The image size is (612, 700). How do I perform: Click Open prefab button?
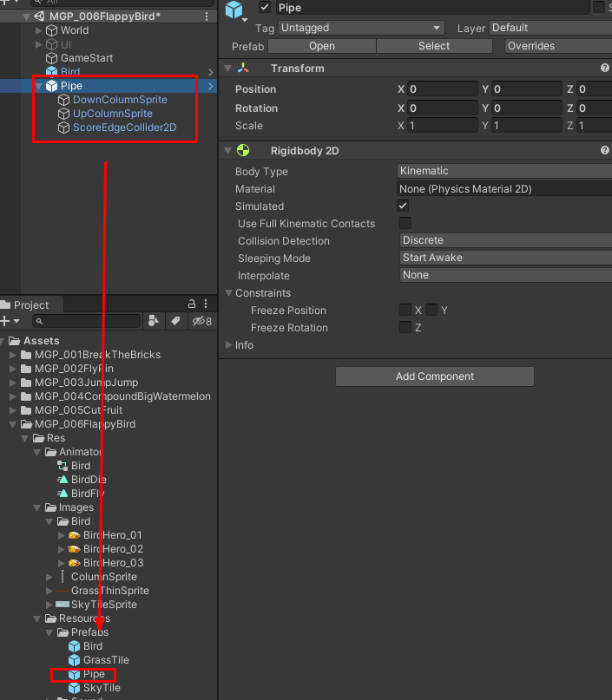click(x=322, y=46)
